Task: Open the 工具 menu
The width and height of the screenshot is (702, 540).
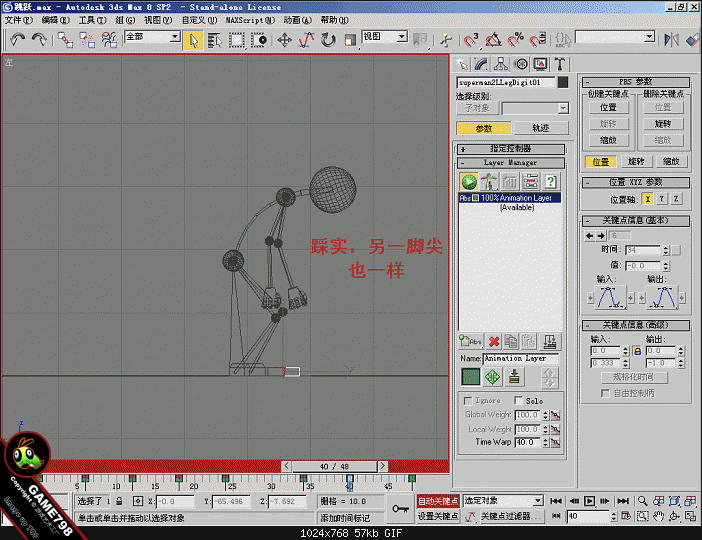Action: [92, 20]
